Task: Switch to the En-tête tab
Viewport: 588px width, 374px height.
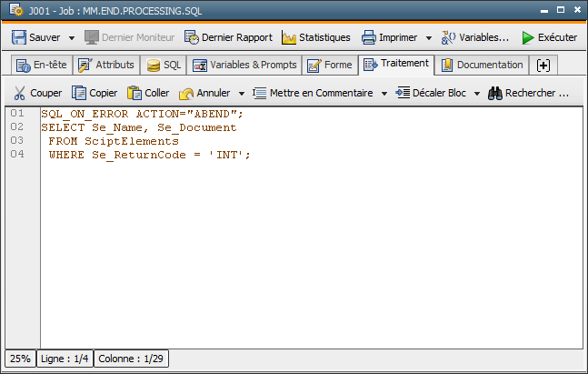Action: click(x=42, y=66)
